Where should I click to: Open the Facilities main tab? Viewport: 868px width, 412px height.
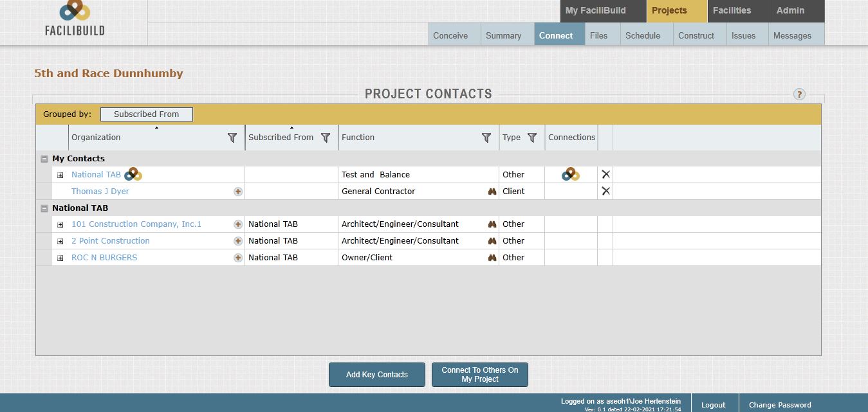[732, 10]
